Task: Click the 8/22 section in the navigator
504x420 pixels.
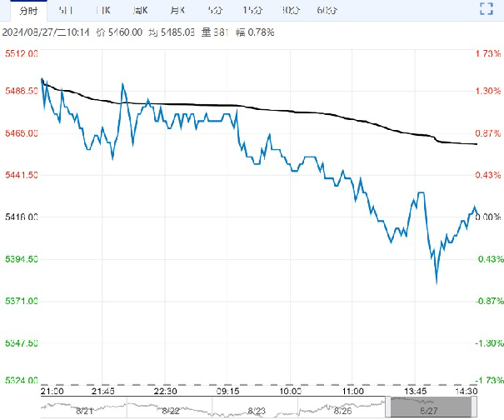Action: point(171,407)
